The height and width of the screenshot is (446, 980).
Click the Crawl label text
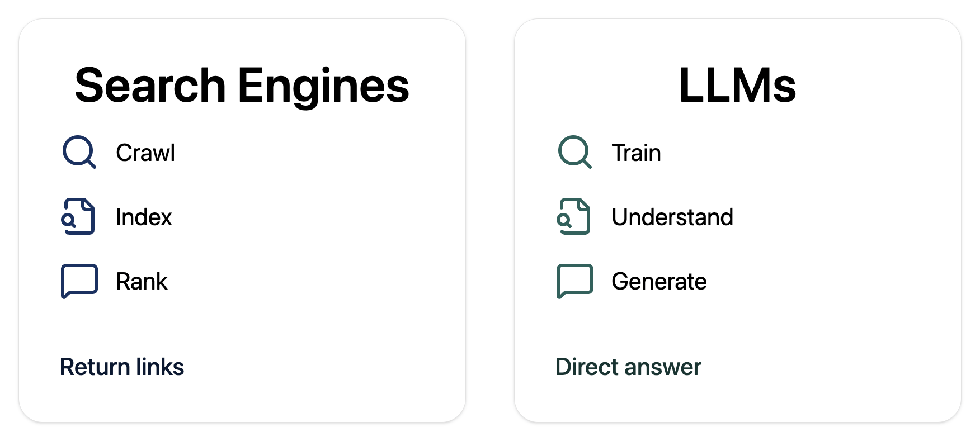pyautogui.click(x=145, y=153)
